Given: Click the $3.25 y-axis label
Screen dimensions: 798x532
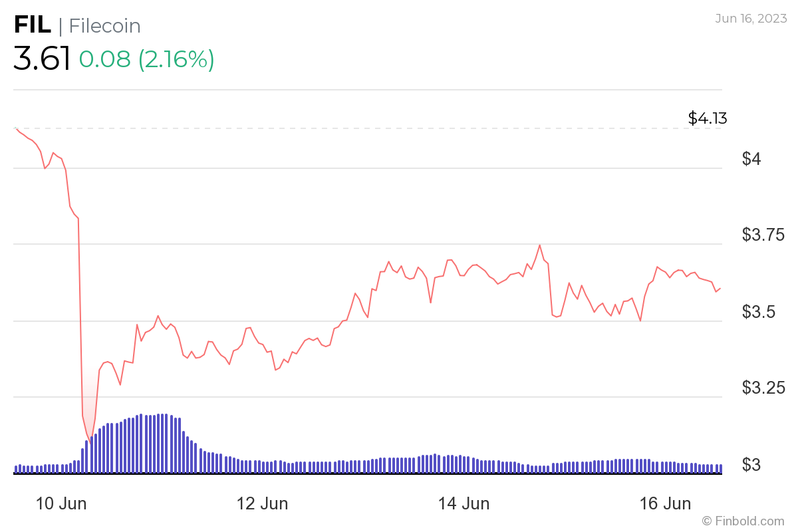Looking at the screenshot, I should point(763,388).
